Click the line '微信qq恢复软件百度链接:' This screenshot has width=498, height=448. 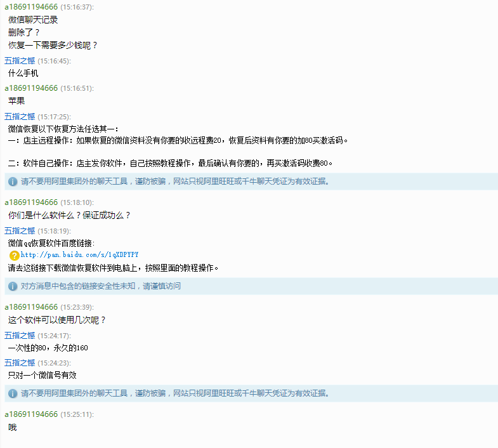point(51,243)
